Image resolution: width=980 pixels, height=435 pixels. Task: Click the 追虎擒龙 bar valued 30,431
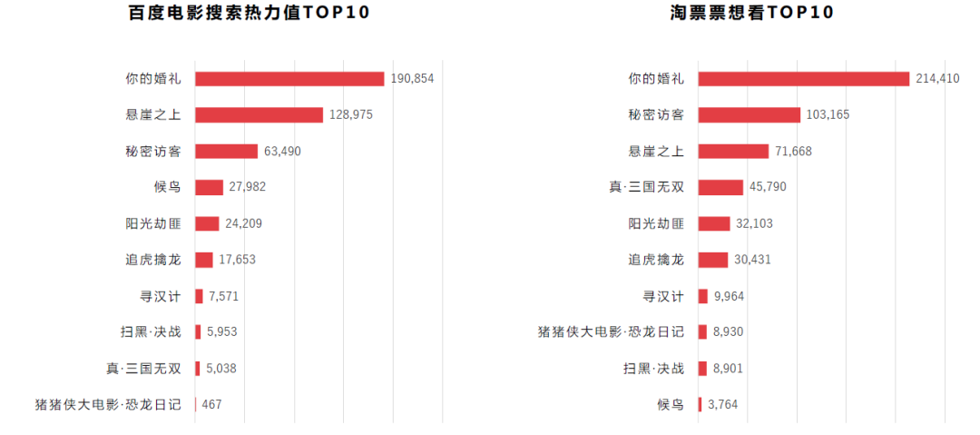[x=713, y=260]
